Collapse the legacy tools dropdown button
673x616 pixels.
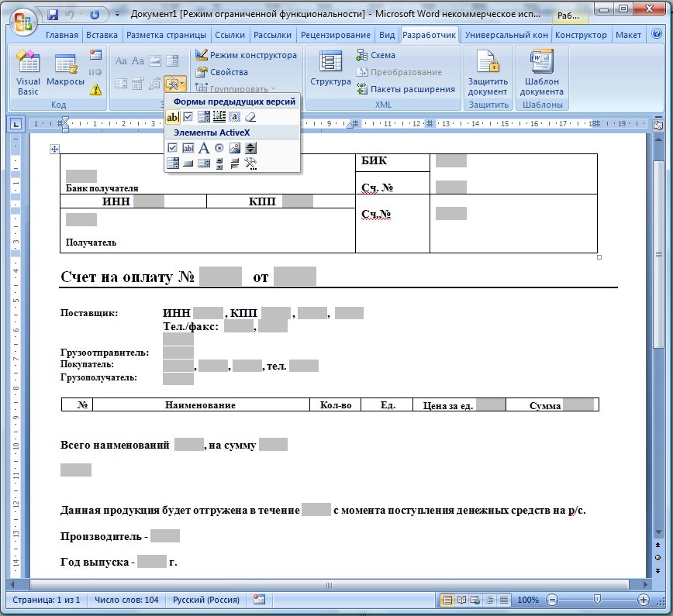175,84
